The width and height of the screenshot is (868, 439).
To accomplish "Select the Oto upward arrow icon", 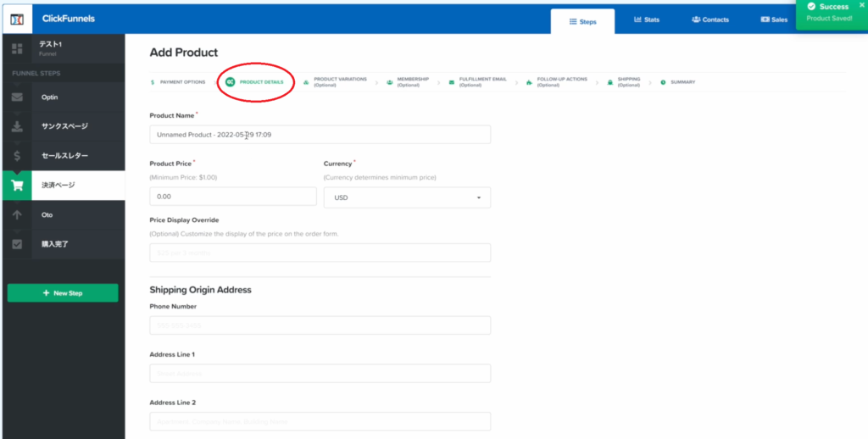I will [x=17, y=214].
